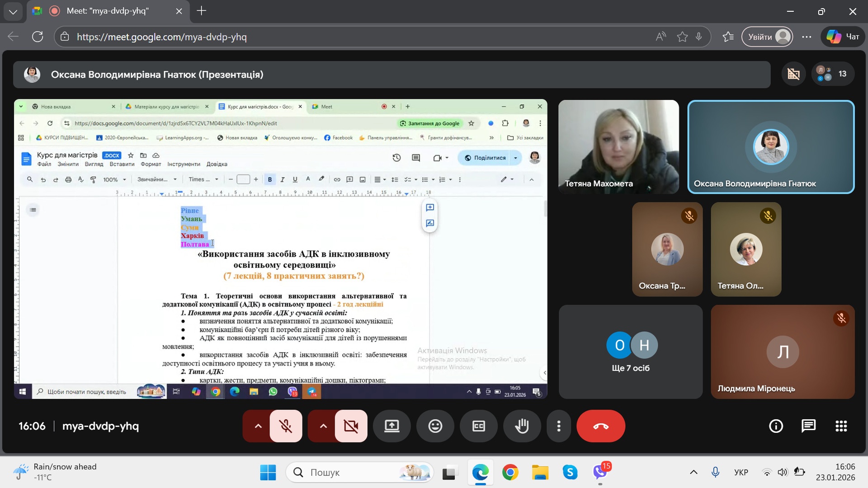Raise hand in the meeting

coord(522,426)
